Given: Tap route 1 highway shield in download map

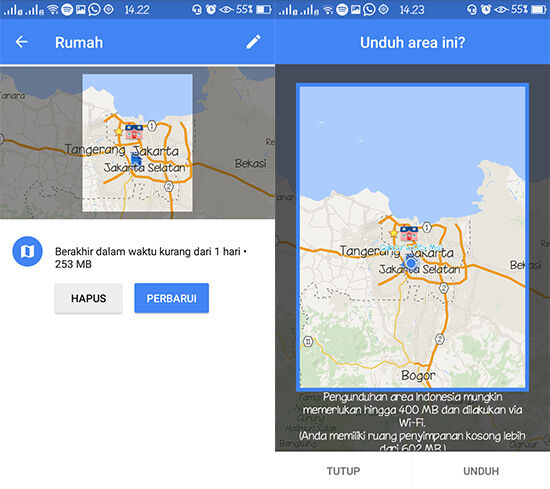Looking at the screenshot, I should tap(427, 228).
